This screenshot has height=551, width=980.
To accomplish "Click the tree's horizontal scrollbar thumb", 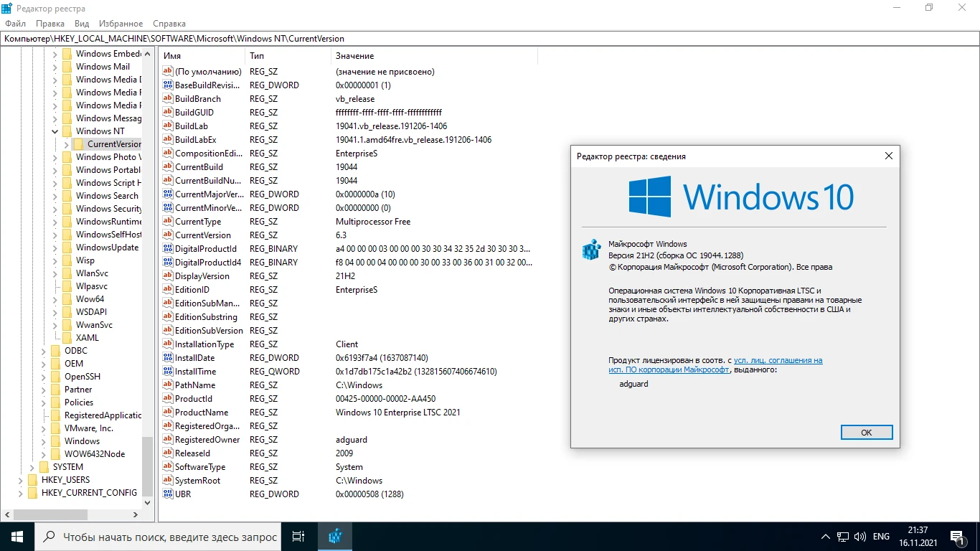I will [x=50, y=514].
